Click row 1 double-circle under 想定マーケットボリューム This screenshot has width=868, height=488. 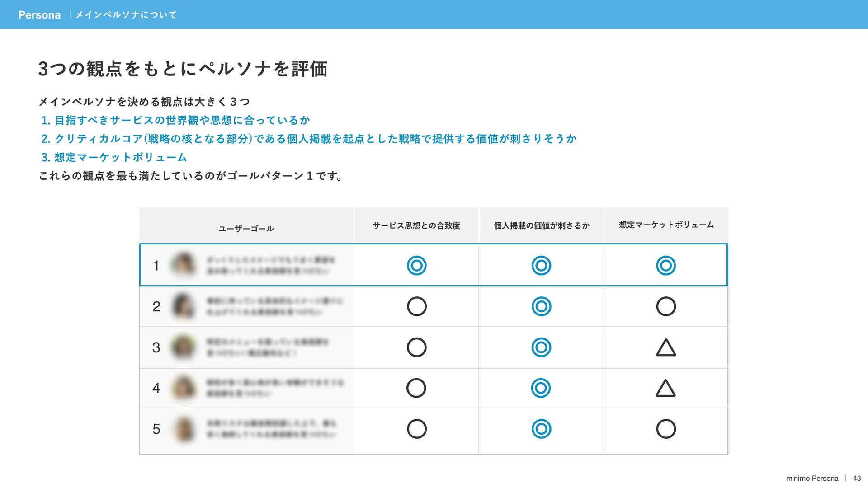coord(665,265)
